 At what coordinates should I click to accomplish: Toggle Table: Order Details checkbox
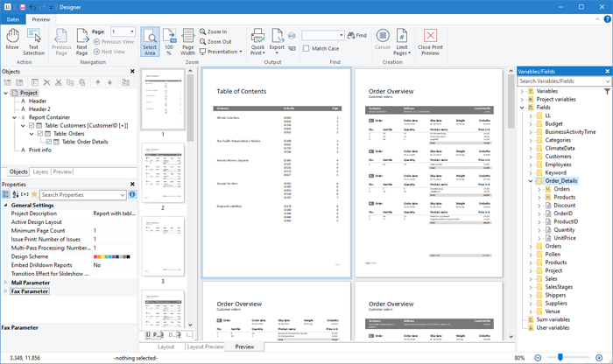click(49, 142)
